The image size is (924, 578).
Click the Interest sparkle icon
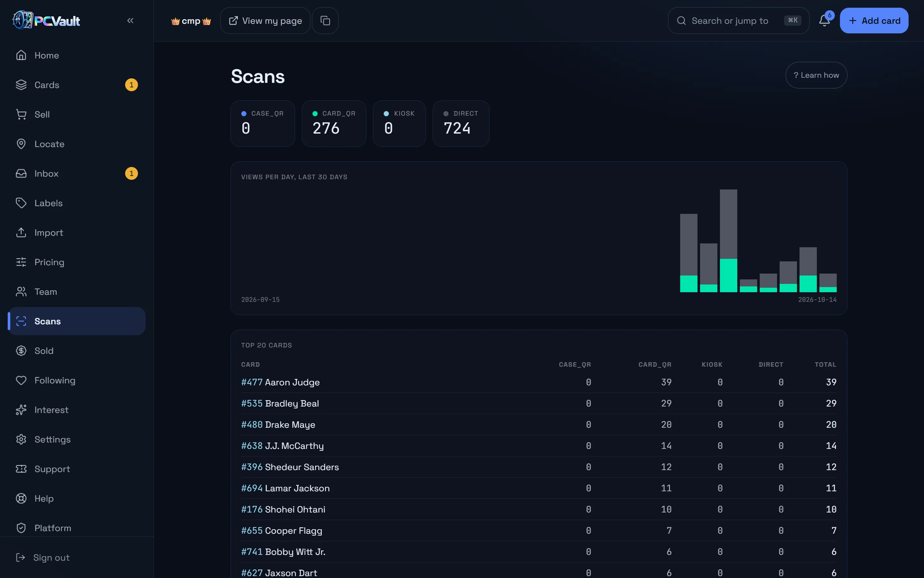(21, 410)
